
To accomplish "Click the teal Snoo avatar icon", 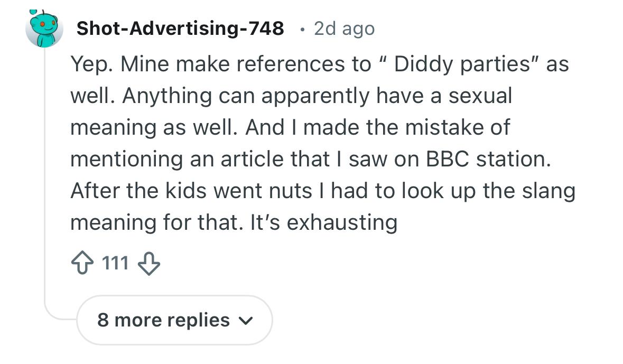I will 44,28.
